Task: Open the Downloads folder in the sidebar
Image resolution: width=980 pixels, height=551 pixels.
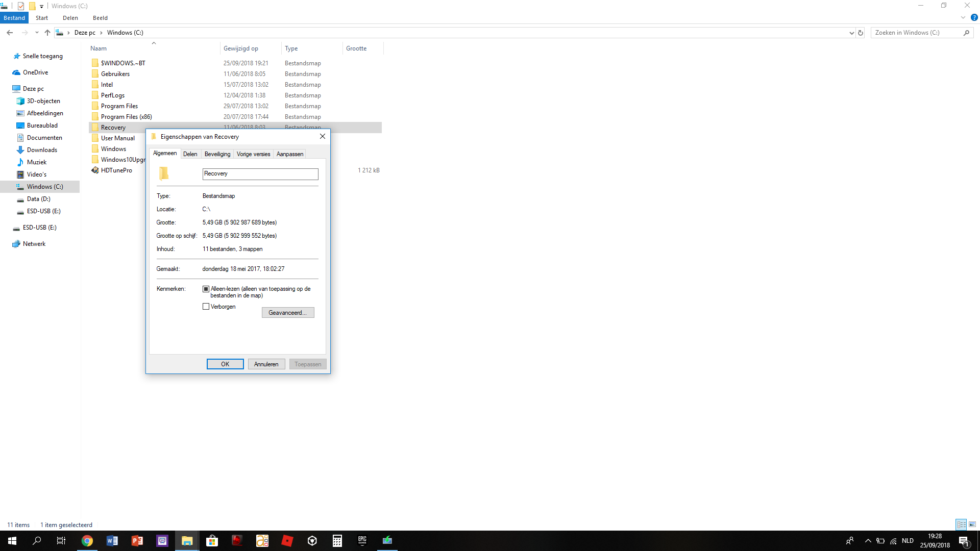Action: (x=42, y=150)
